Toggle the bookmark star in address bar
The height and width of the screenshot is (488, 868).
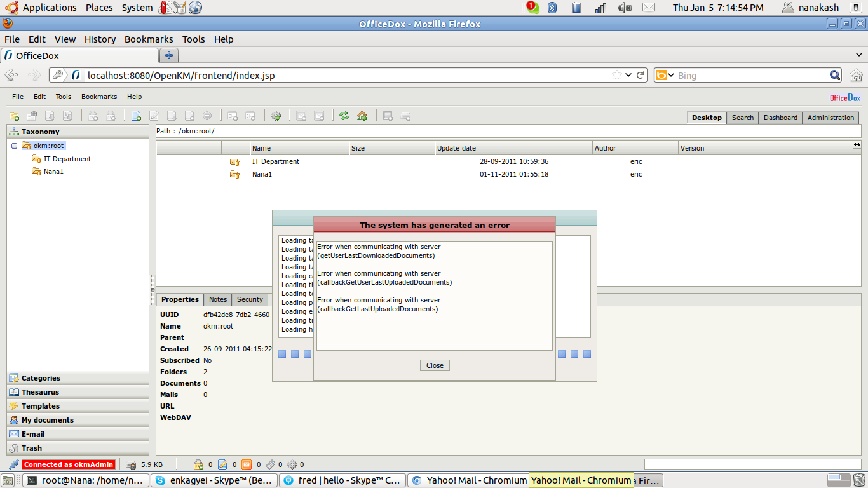[x=616, y=76]
